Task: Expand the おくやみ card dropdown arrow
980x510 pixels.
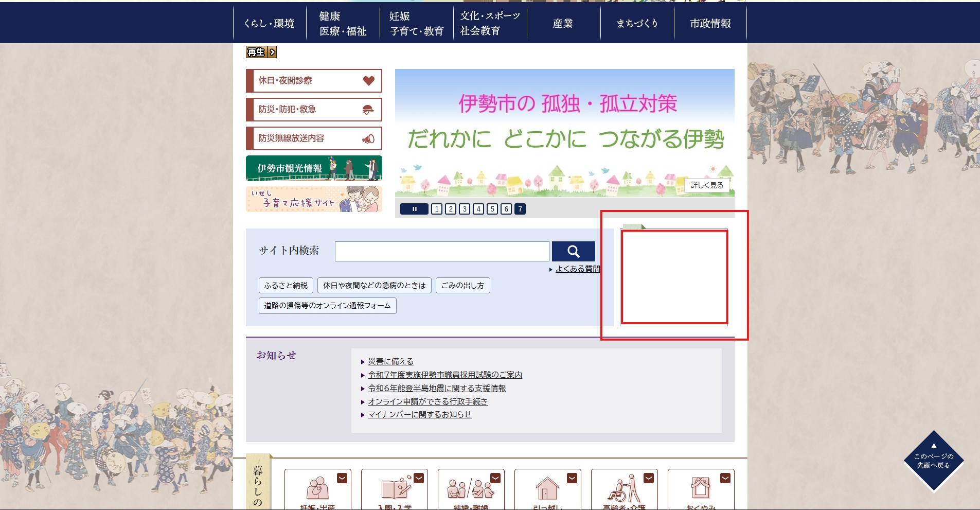Action: [x=725, y=478]
